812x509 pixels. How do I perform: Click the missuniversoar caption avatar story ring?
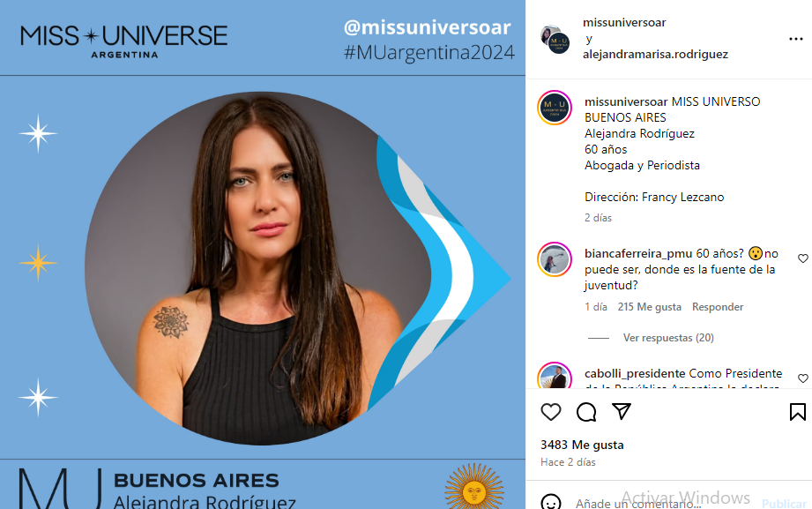pyautogui.click(x=554, y=108)
